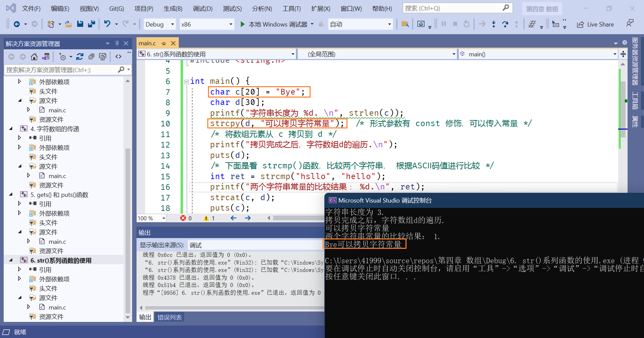Click the feedback person icon at top right
The height and width of the screenshot is (338, 644).
[x=630, y=23]
